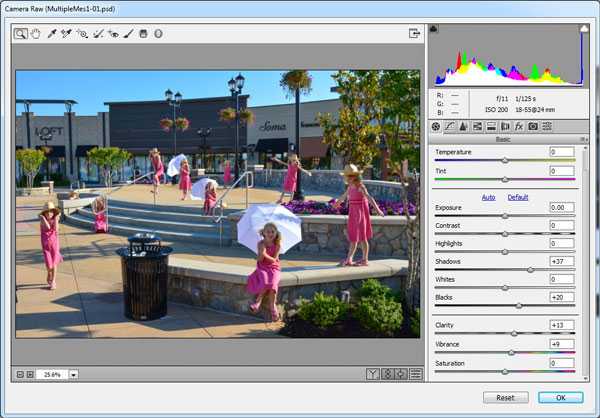Toggle before/after preview view button
Viewport: 600px width, 418px height.
pyautogui.click(x=372, y=374)
